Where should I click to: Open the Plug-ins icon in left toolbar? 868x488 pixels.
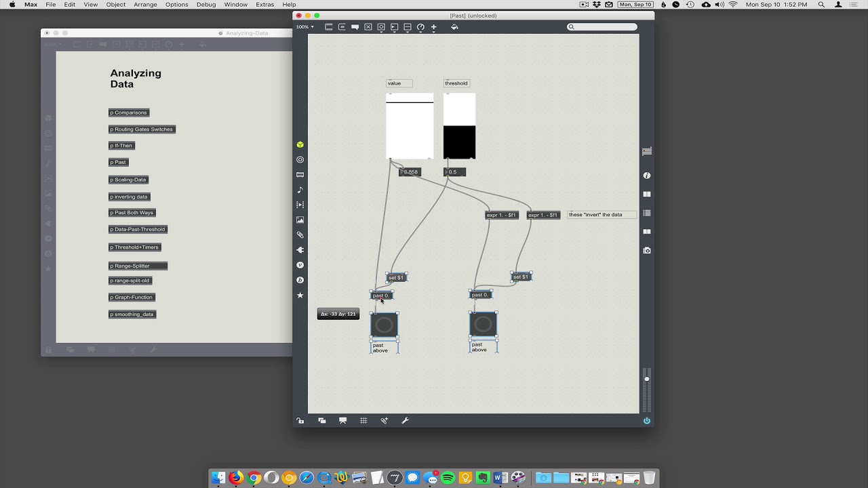click(300, 250)
